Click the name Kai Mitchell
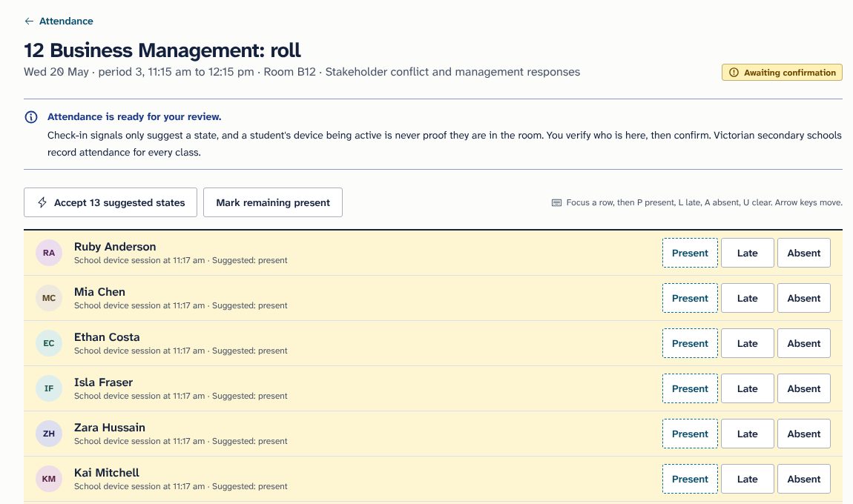Screen dimensions: 853x504 coord(107,472)
